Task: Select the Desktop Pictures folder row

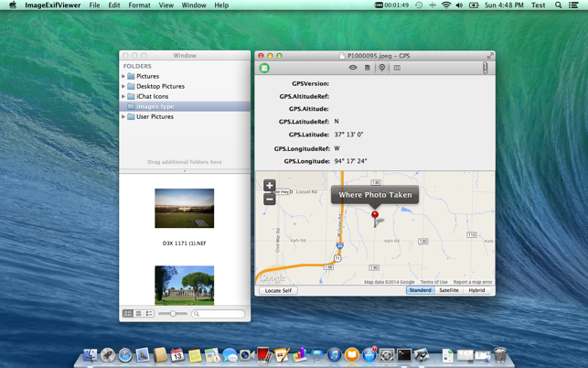Action: [x=185, y=86]
